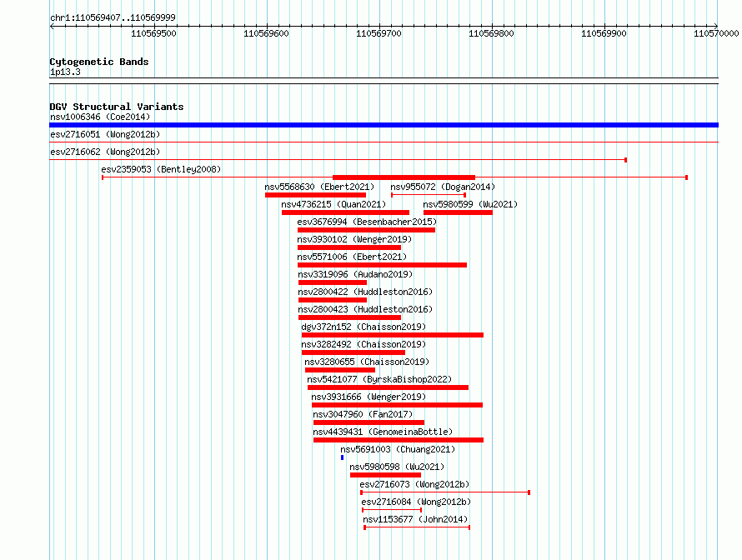Click ruler position 110569800
Image resolution: width=742 pixels, height=560 pixels.
click(491, 33)
